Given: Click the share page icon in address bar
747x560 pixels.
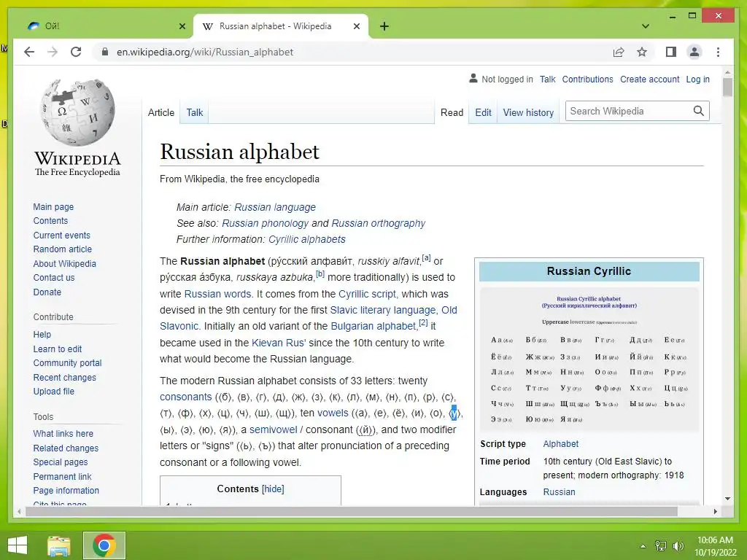Looking at the screenshot, I should (619, 52).
